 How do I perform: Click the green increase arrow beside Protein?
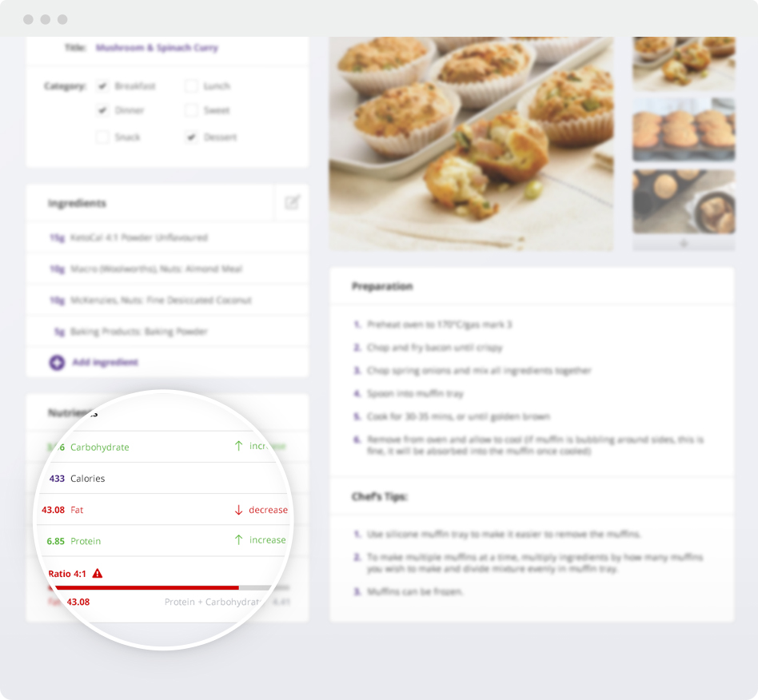tap(238, 539)
